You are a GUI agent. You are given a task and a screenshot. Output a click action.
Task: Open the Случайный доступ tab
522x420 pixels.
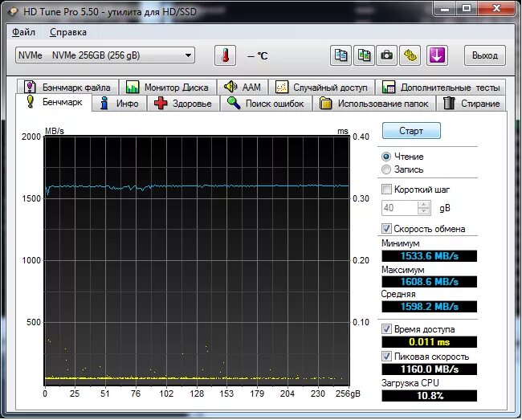[x=321, y=88]
